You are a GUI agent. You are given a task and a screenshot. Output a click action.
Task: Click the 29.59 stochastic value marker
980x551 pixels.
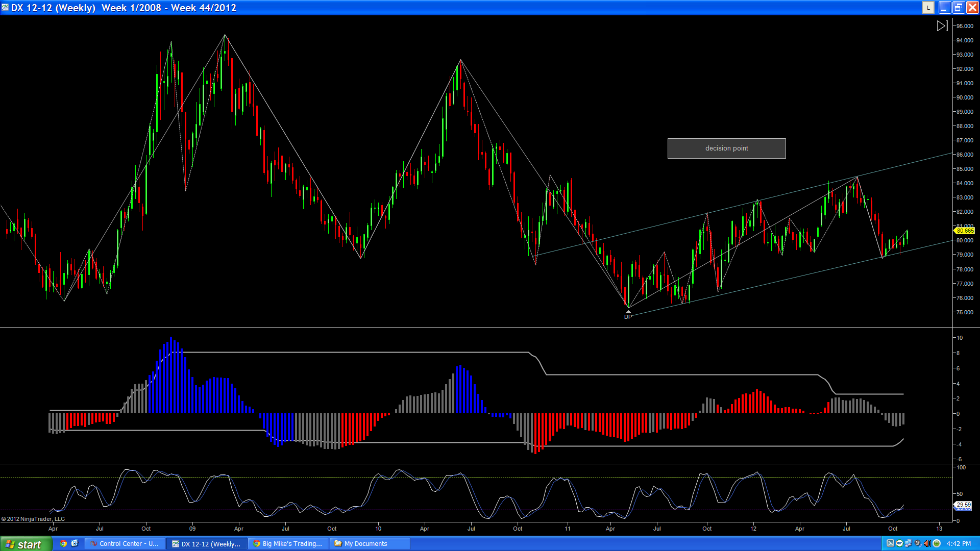(x=963, y=505)
